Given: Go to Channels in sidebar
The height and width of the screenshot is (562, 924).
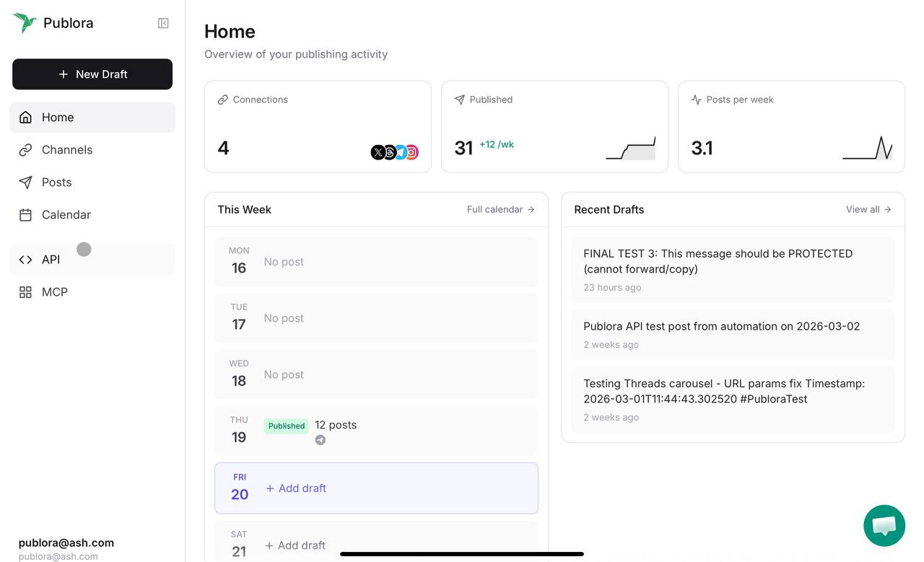Looking at the screenshot, I should (x=92, y=149).
